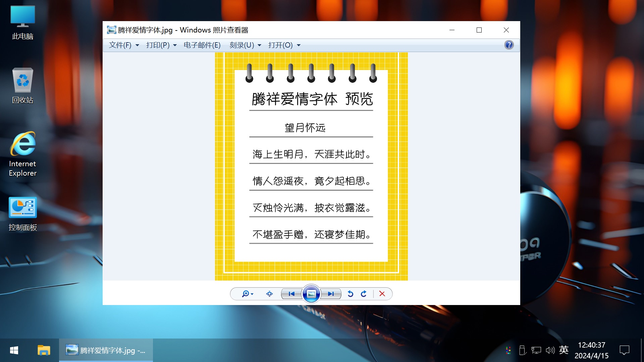The width and height of the screenshot is (644, 362).
Task: Open the notification center icon
Action: (625, 350)
